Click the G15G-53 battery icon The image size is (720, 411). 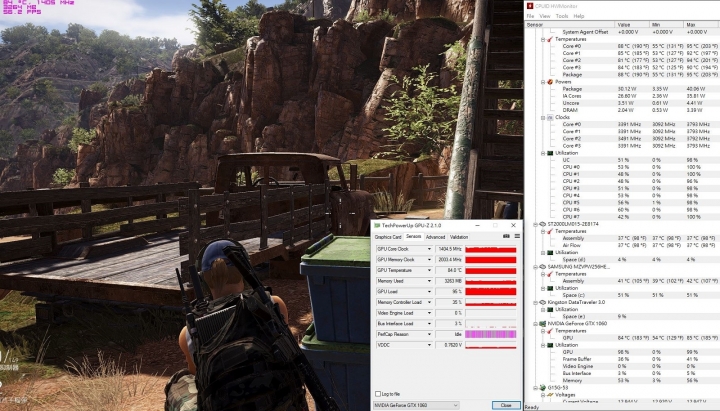pos(542,388)
